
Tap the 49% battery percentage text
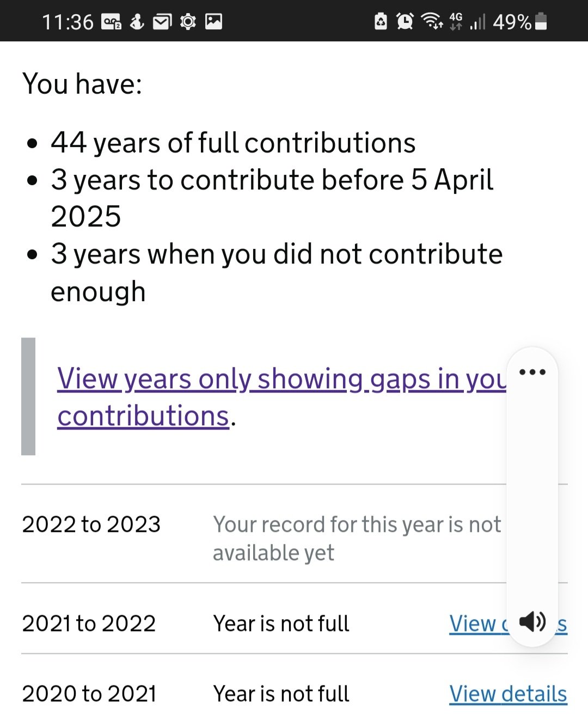[512, 22]
